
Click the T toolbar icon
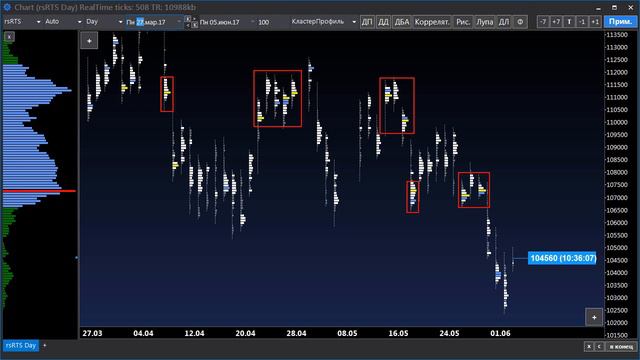(x=569, y=22)
